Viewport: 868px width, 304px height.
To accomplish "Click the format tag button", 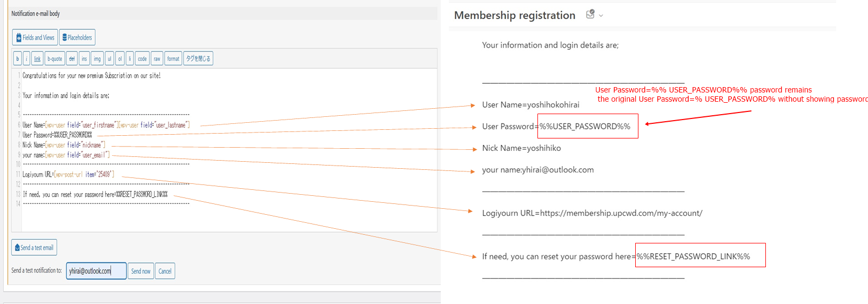I will 173,58.
